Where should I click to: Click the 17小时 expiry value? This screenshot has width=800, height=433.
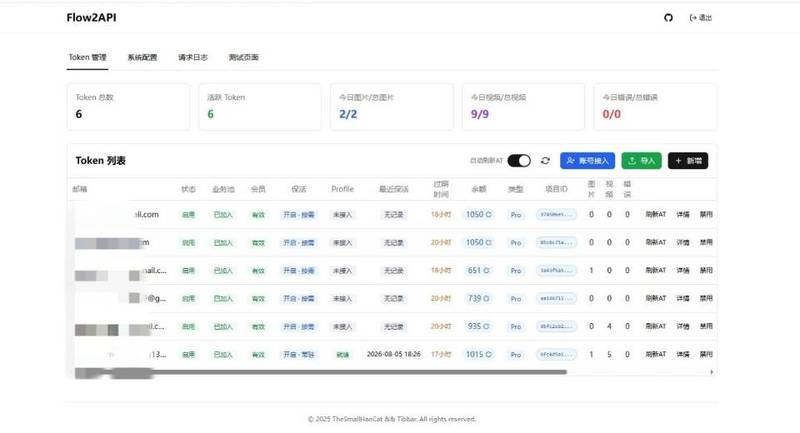tap(441, 354)
